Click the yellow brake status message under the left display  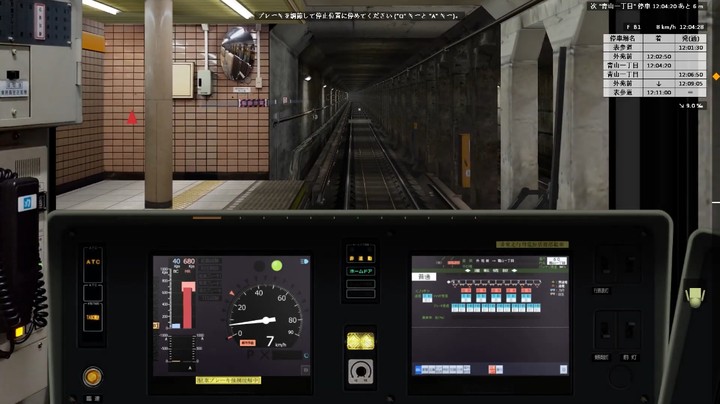pyautogui.click(x=228, y=381)
